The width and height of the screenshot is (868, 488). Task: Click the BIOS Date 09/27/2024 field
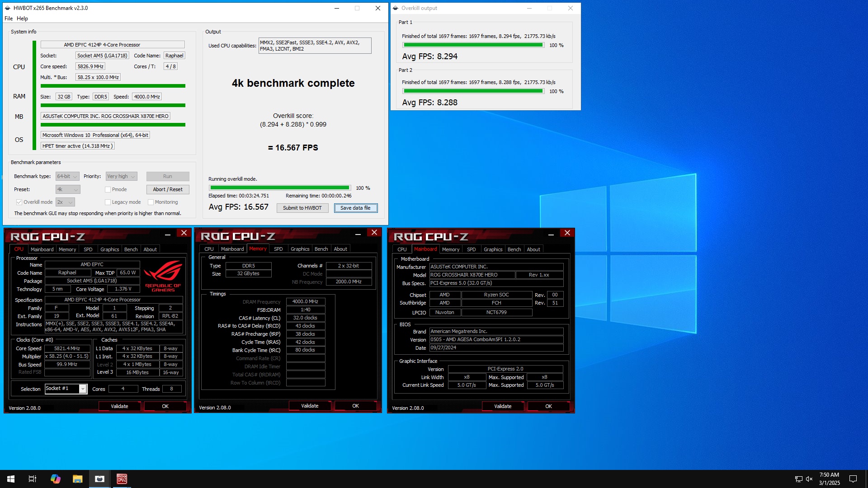coord(496,347)
